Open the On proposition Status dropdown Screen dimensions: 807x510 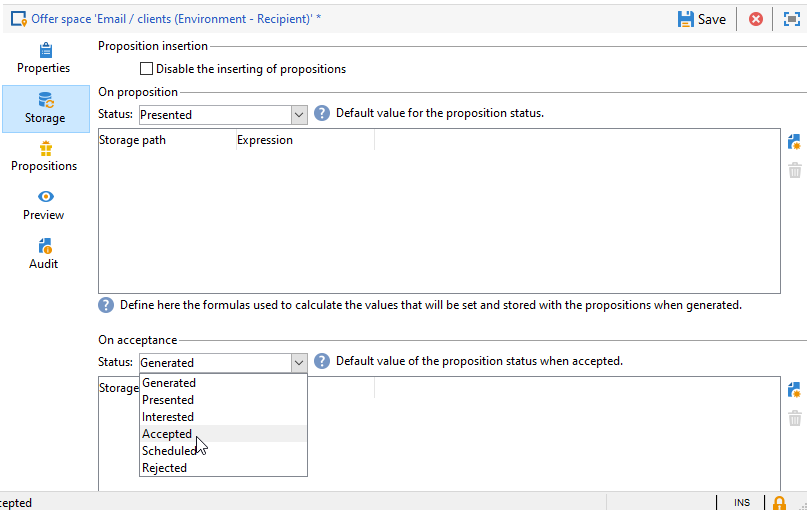(x=298, y=114)
